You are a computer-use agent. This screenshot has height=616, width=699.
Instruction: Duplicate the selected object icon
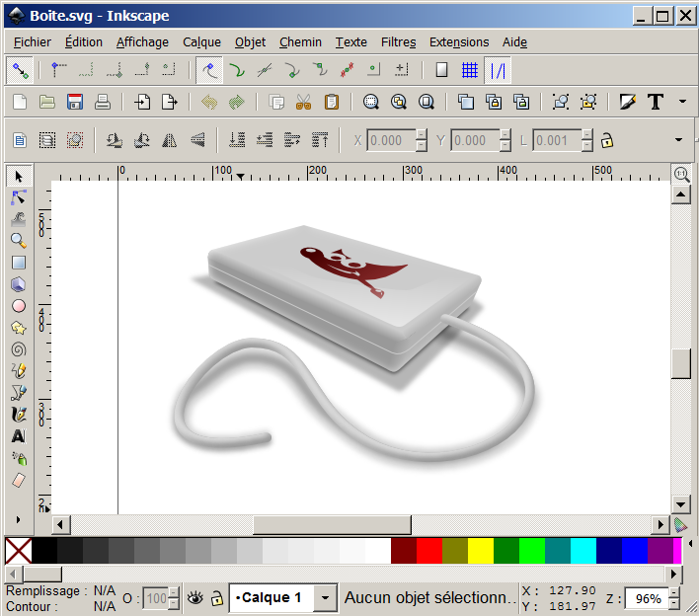[x=466, y=102]
